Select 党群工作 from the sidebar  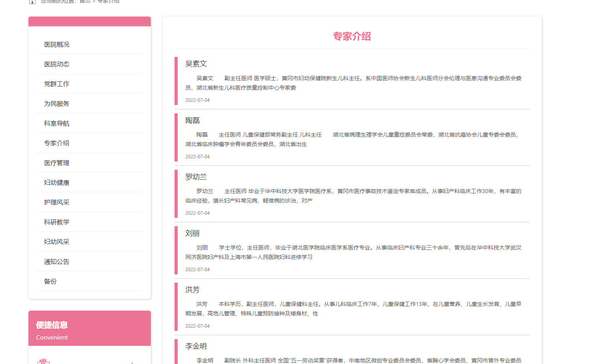coord(56,84)
